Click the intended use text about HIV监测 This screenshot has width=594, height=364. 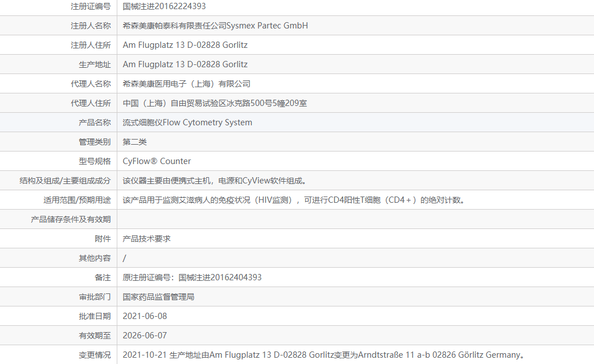click(294, 200)
